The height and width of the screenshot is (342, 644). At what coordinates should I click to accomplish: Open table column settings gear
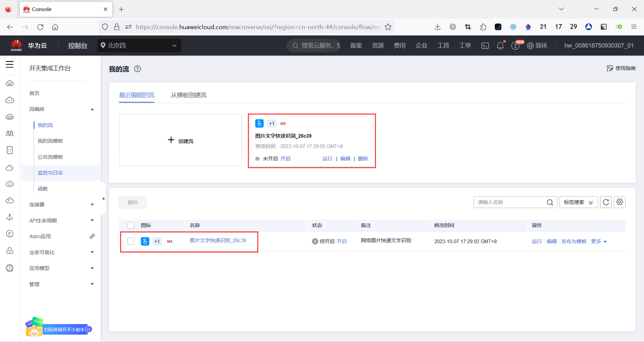click(x=620, y=202)
